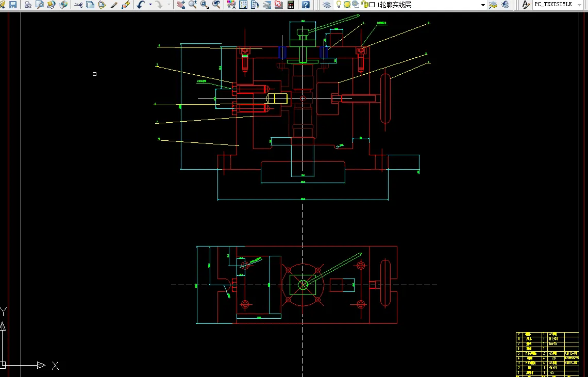588x377 pixels.
Task: Open DesignCenter grid icon
Action: pos(243,5)
